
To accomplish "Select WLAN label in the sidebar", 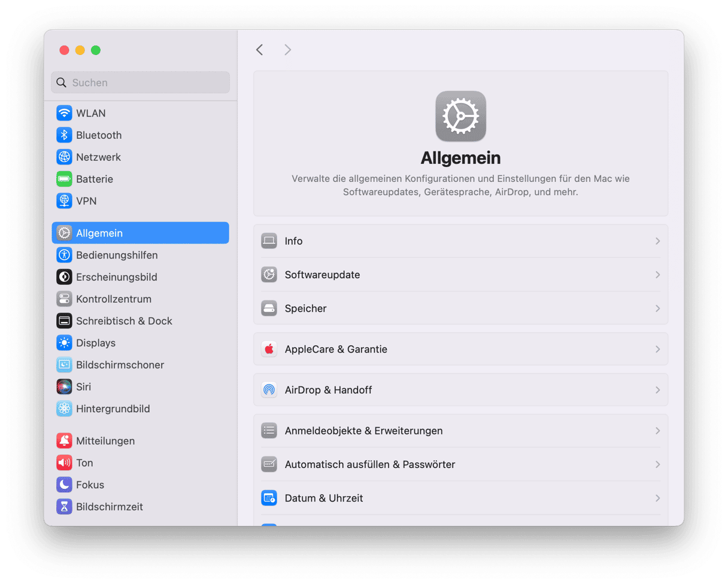I will (x=91, y=113).
